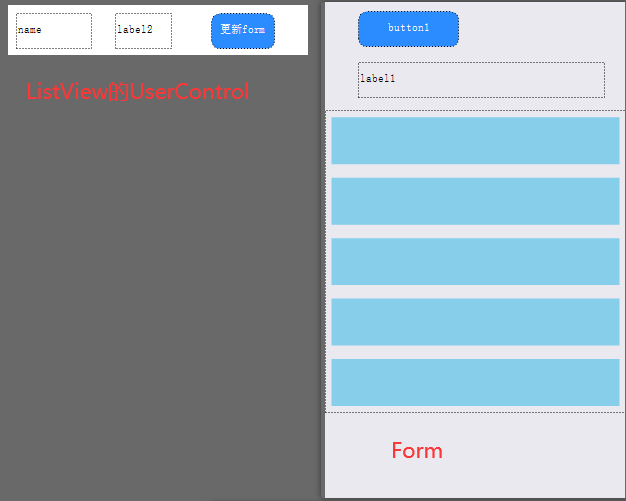Click empty form area right of Form text

point(531,451)
